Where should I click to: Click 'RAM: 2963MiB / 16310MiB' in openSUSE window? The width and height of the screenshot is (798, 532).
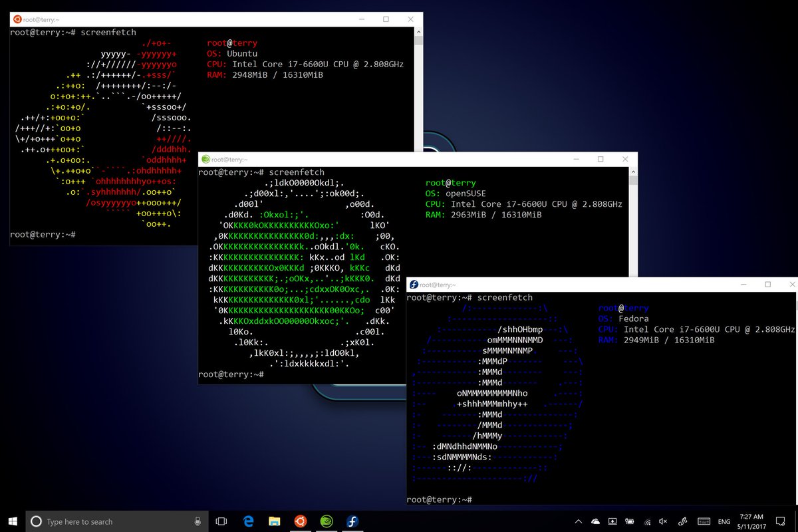[483, 215]
